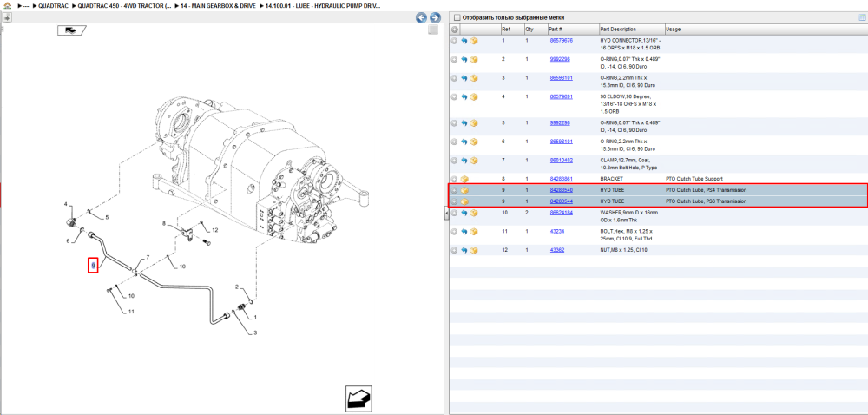Viewport: 868px width, 415px height.
Task: Toggle select circle for NUT row
Action: click(455, 250)
